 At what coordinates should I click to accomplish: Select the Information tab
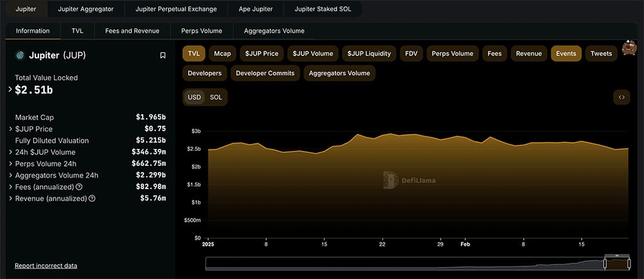[x=33, y=31]
